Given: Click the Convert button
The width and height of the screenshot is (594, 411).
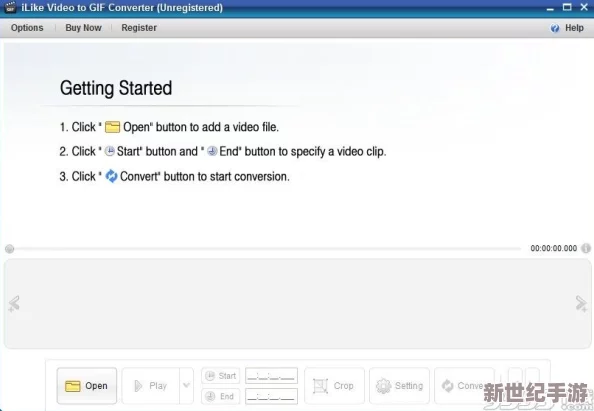Looking at the screenshot, I should (464, 386).
